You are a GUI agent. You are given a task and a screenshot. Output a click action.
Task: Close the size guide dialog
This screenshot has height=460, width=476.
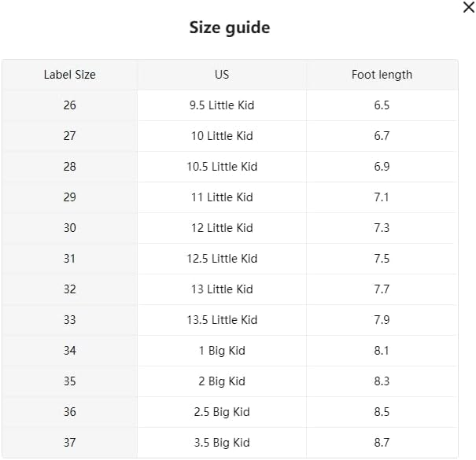(x=468, y=8)
